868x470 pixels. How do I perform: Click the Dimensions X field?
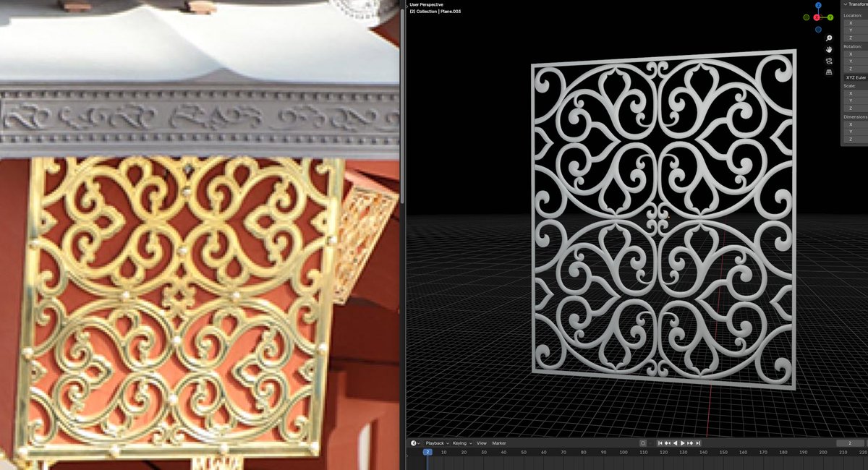(856, 124)
